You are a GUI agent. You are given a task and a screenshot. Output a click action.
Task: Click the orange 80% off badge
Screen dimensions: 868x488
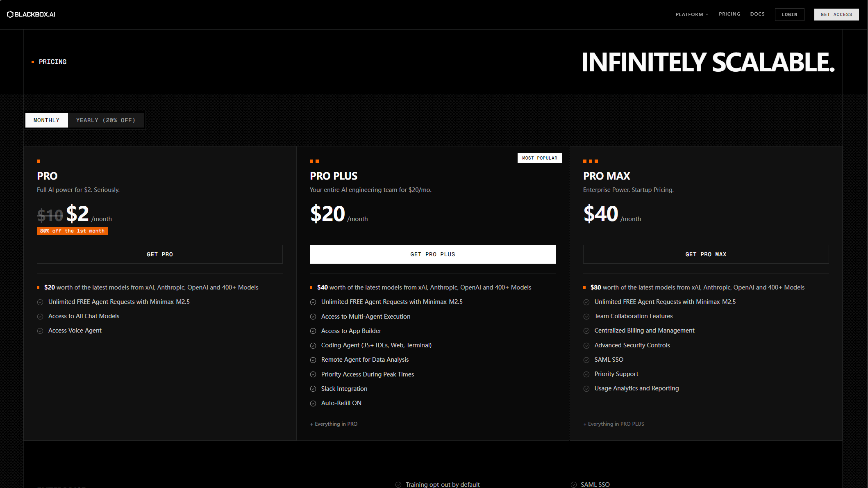click(x=73, y=231)
